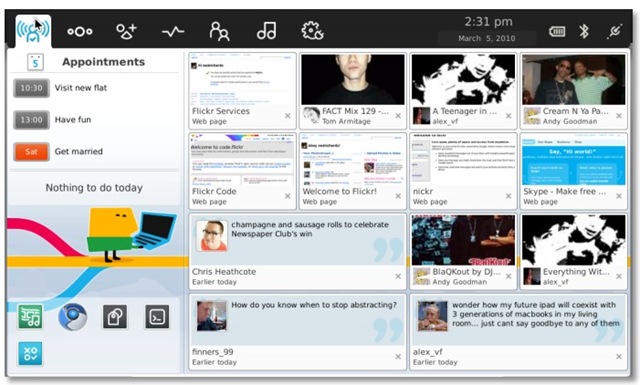Dismiss the Chris Heathcote status tile
The image size is (640, 385).
398,276
